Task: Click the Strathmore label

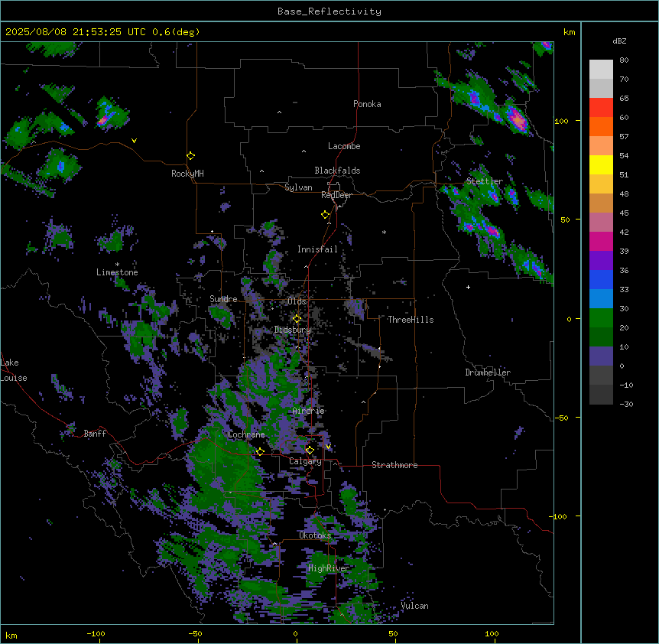Action: coord(394,465)
